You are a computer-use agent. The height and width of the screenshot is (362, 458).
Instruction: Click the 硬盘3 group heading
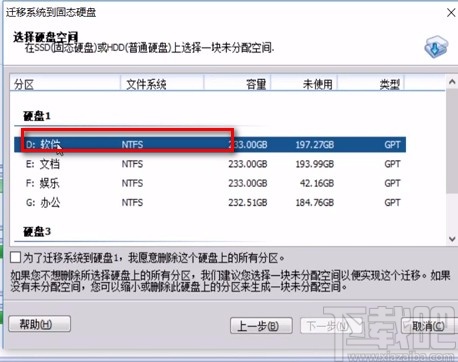point(37,231)
